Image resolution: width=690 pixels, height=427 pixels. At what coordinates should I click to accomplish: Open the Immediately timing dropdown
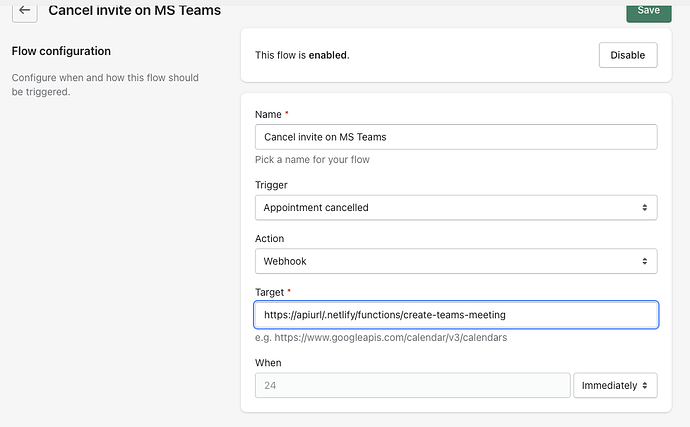pos(615,385)
